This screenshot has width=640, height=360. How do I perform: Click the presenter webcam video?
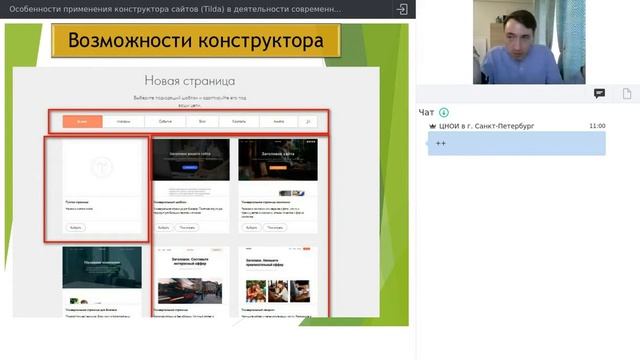pyautogui.click(x=529, y=42)
